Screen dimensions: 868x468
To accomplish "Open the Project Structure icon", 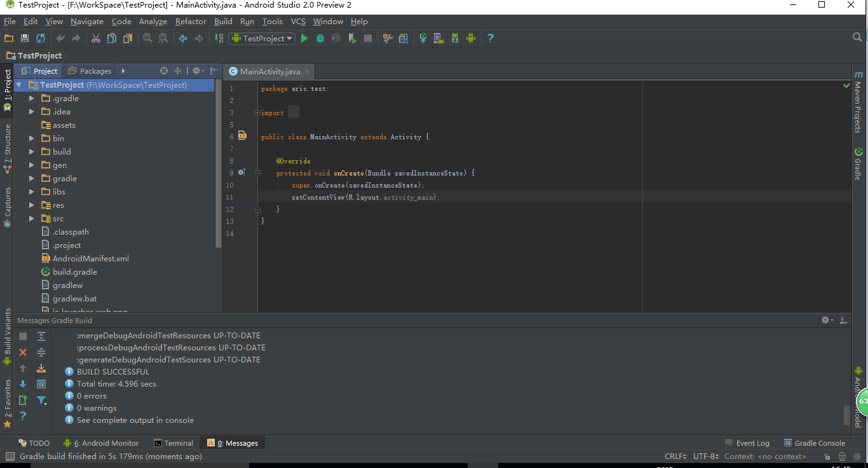I will point(403,38).
